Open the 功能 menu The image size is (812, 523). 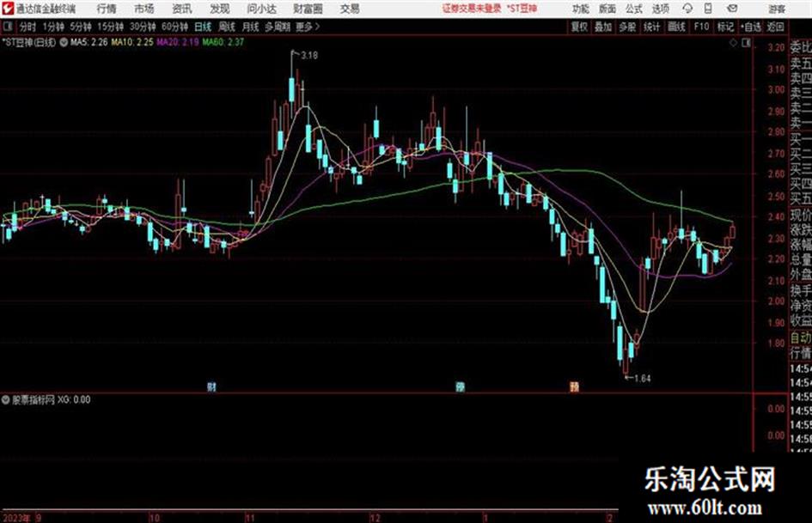pyautogui.click(x=581, y=9)
